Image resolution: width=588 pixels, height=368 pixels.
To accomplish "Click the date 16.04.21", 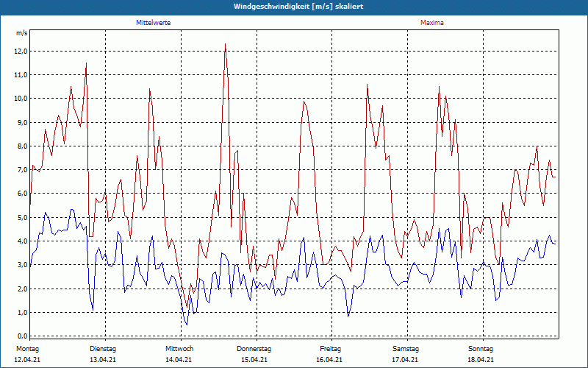I will pyautogui.click(x=329, y=360).
